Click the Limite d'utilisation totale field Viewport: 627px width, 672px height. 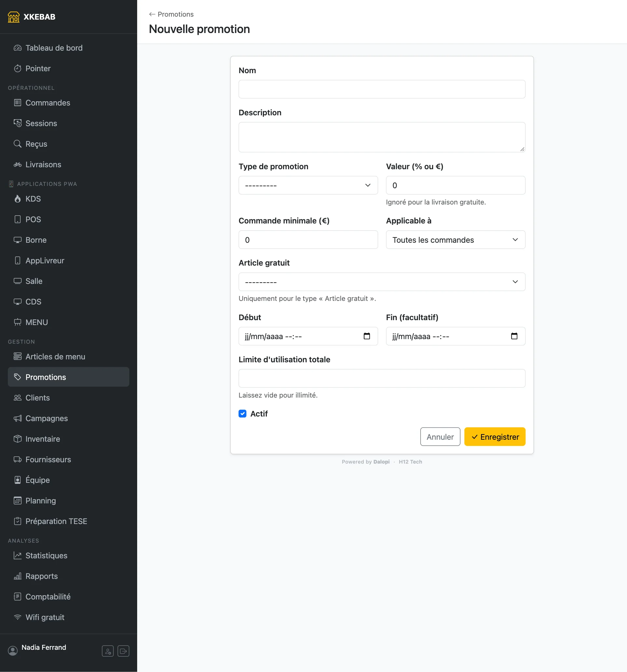tap(382, 378)
